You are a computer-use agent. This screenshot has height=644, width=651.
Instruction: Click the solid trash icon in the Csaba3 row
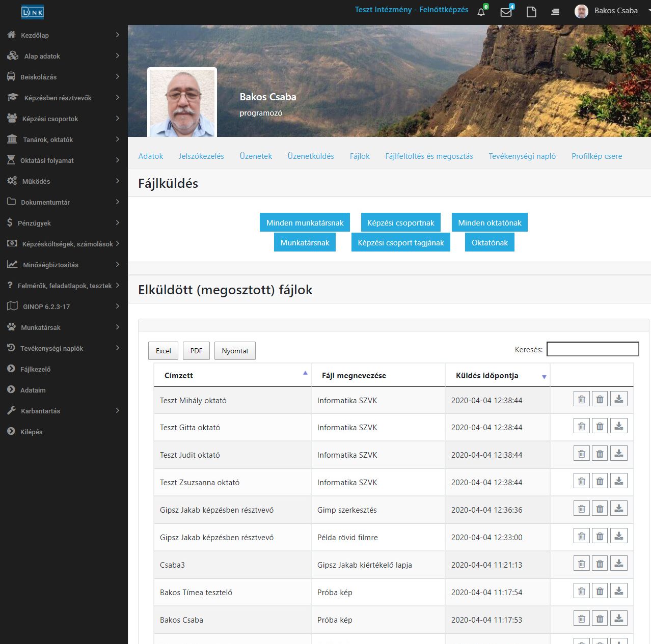(x=600, y=564)
